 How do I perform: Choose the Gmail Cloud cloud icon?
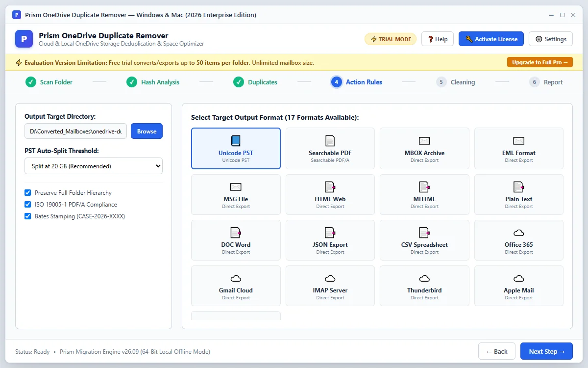click(236, 278)
